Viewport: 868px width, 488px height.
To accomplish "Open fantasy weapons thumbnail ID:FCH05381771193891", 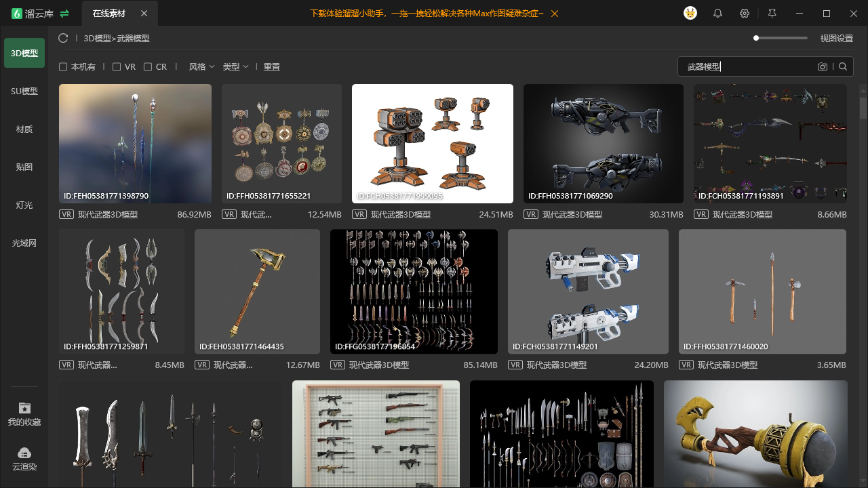I will coord(770,144).
